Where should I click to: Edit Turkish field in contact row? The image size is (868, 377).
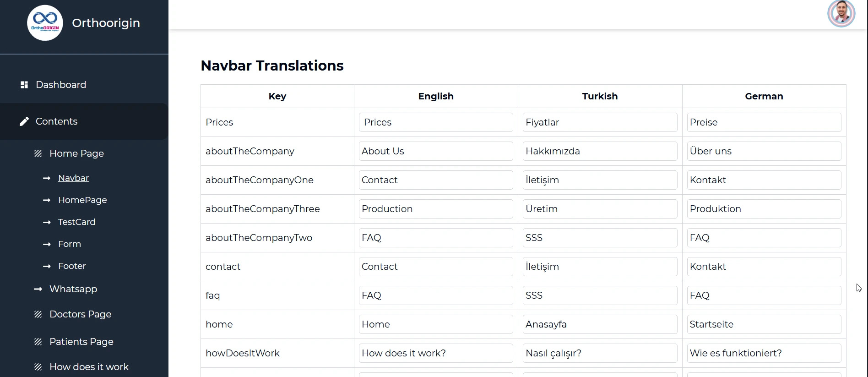(600, 267)
